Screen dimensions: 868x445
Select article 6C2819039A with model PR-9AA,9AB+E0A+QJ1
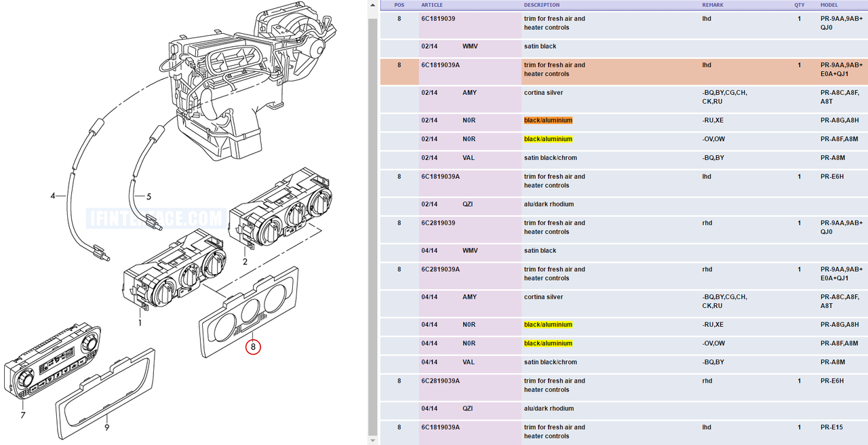(440, 269)
